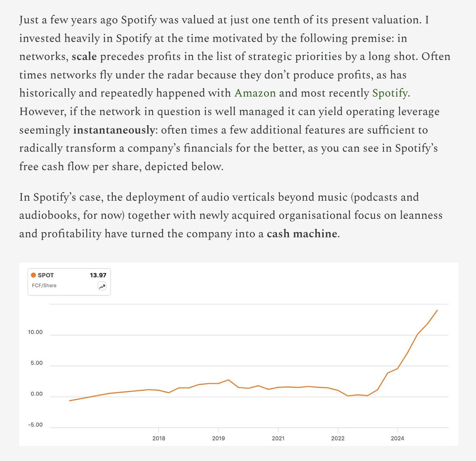The width and height of the screenshot is (476, 461).
Task: Click the bold word "scale"
Action: point(84,56)
